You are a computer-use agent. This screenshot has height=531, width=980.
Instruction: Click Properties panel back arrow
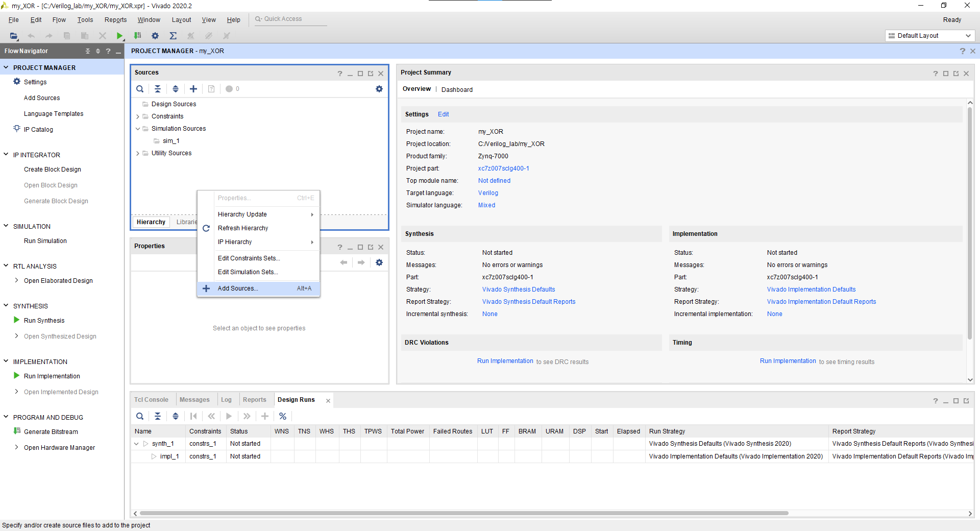point(344,262)
